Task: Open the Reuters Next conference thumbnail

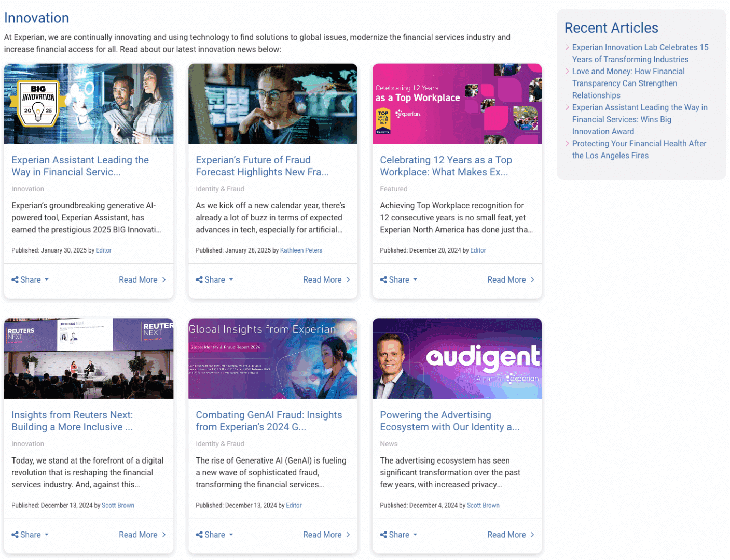Action: point(89,359)
